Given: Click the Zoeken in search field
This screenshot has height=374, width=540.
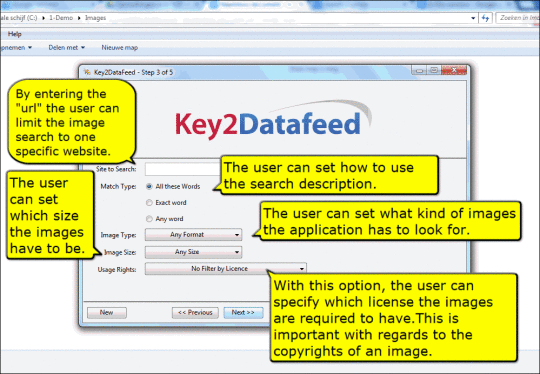Looking at the screenshot, I should click(518, 18).
